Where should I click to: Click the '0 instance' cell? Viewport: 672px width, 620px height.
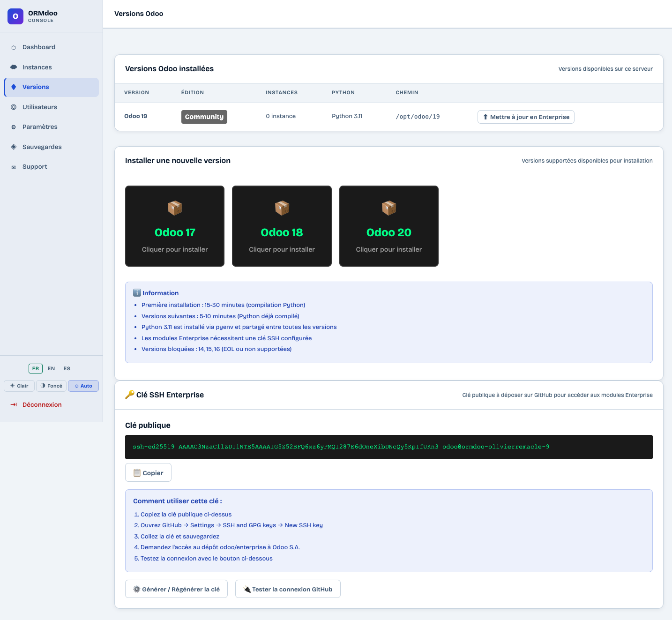point(281,116)
